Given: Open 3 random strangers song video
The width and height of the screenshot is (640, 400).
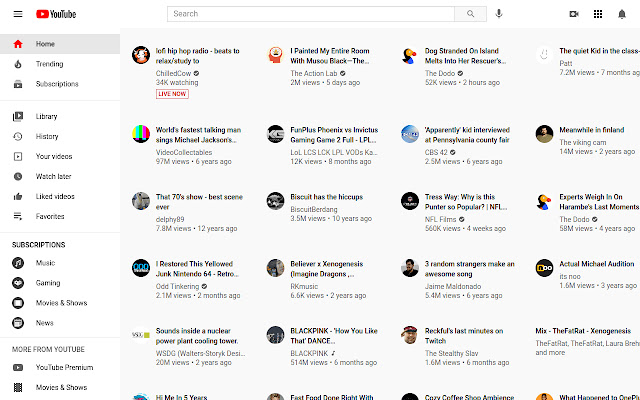Looking at the screenshot, I should 469,269.
